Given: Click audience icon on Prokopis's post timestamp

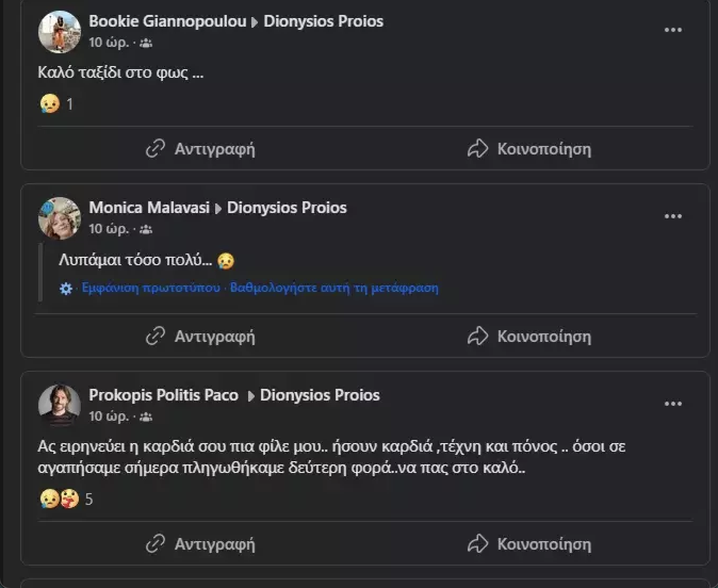Looking at the screenshot, I should click(x=146, y=416).
